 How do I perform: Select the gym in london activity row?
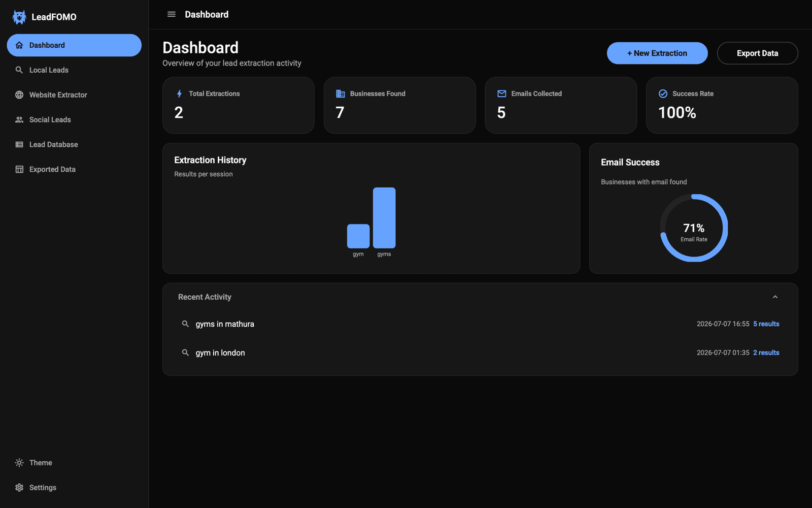[x=480, y=353]
